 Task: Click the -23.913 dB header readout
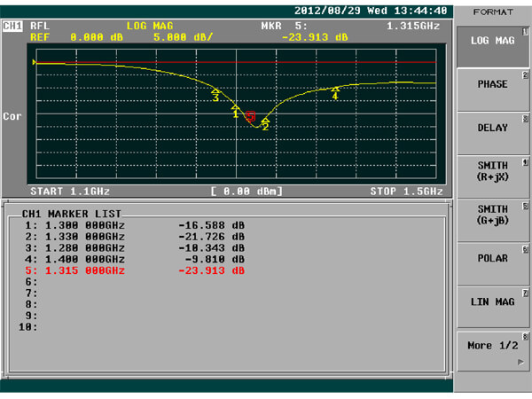coord(315,37)
